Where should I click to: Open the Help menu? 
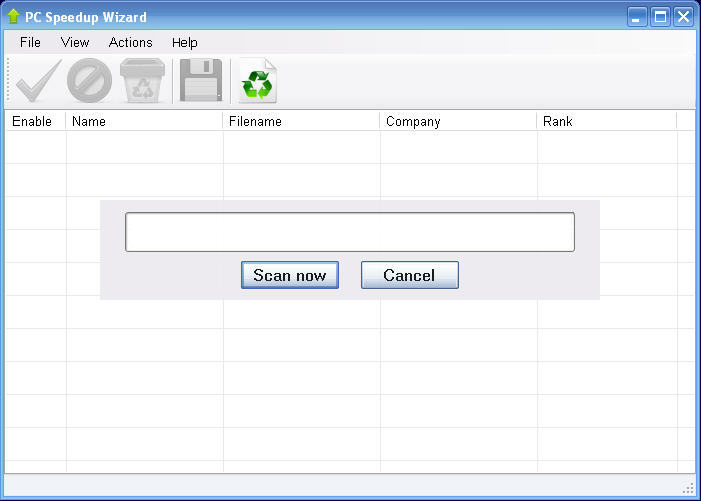pos(185,42)
